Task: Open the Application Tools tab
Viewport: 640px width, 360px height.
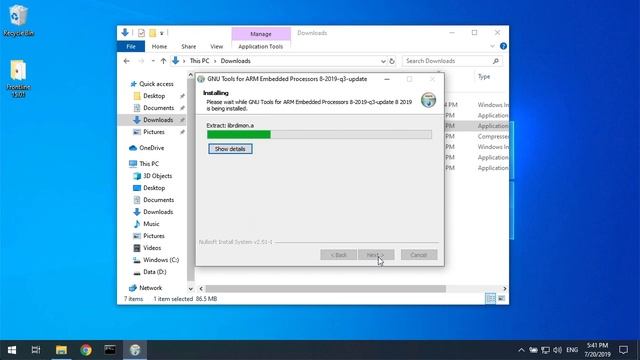Action: (x=260, y=47)
